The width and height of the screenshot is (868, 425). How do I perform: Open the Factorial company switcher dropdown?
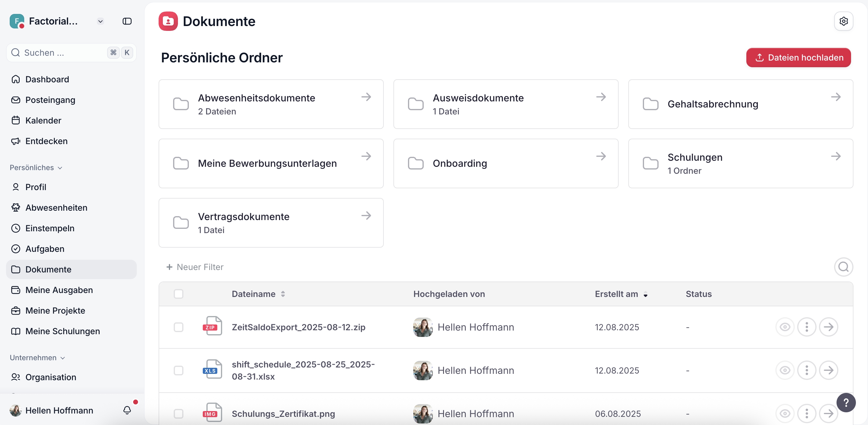(100, 21)
